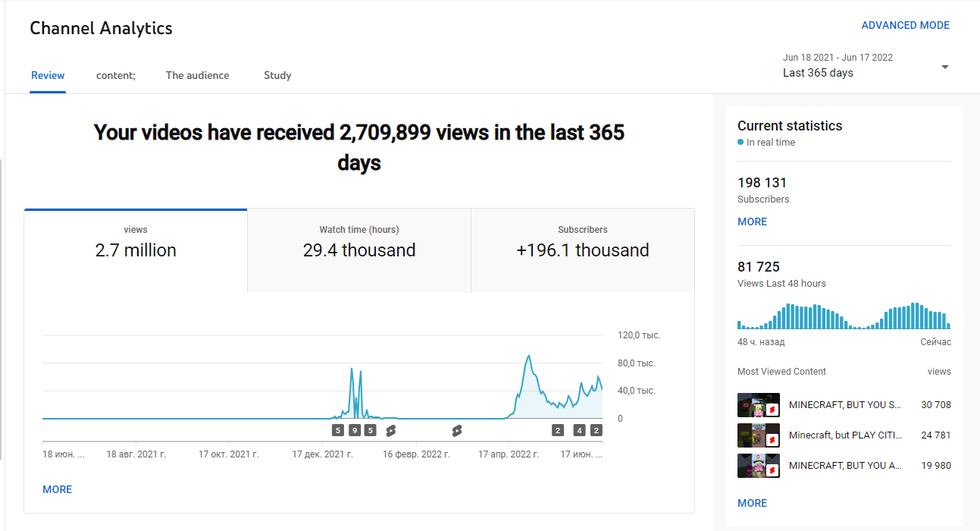Click the first Shorts icon under the chart

click(x=391, y=431)
